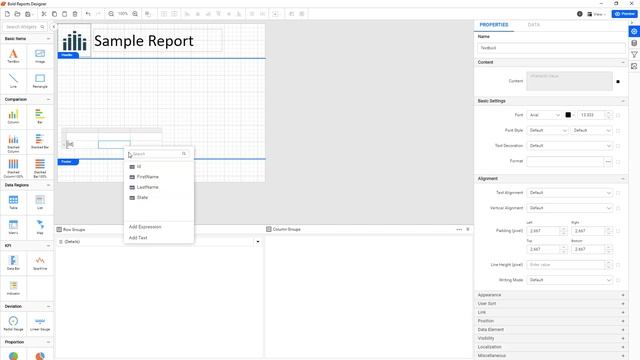Screen dimensions: 640x360
Task: Open the Vertical Alignment dropdown
Action: [569, 208]
